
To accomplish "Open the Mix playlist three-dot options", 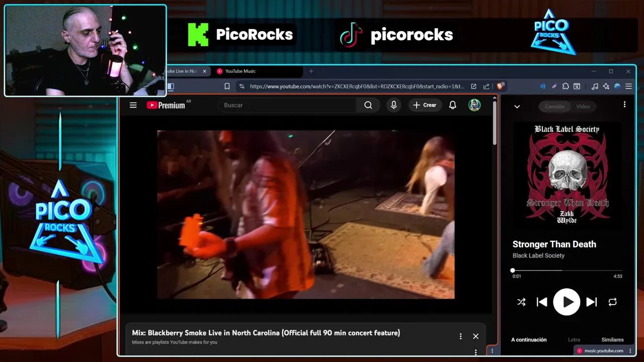I will 460,336.
